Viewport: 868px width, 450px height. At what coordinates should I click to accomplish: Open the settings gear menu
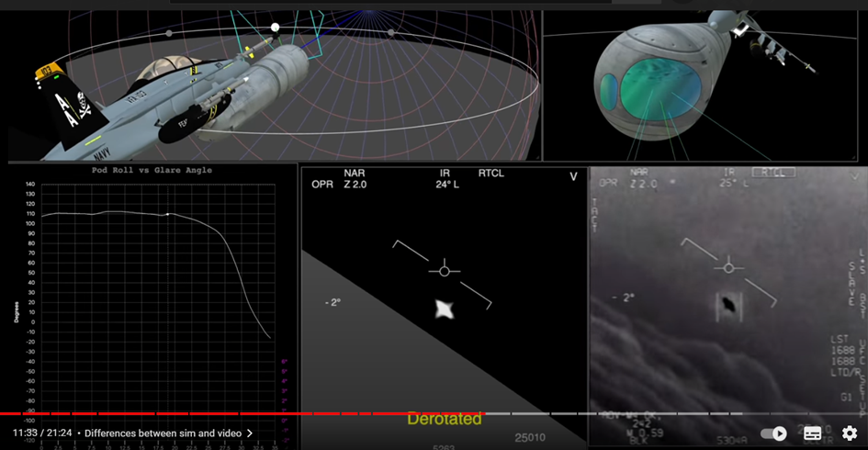click(850, 433)
